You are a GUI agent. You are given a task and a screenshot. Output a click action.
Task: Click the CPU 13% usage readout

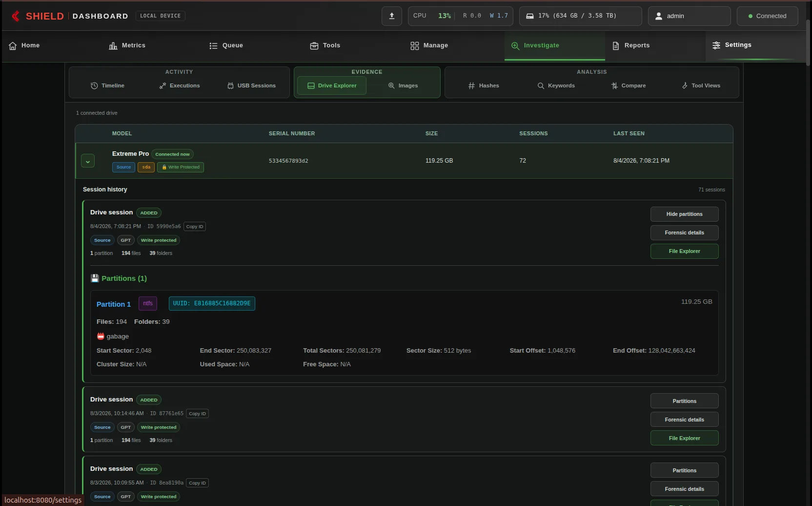pos(432,16)
